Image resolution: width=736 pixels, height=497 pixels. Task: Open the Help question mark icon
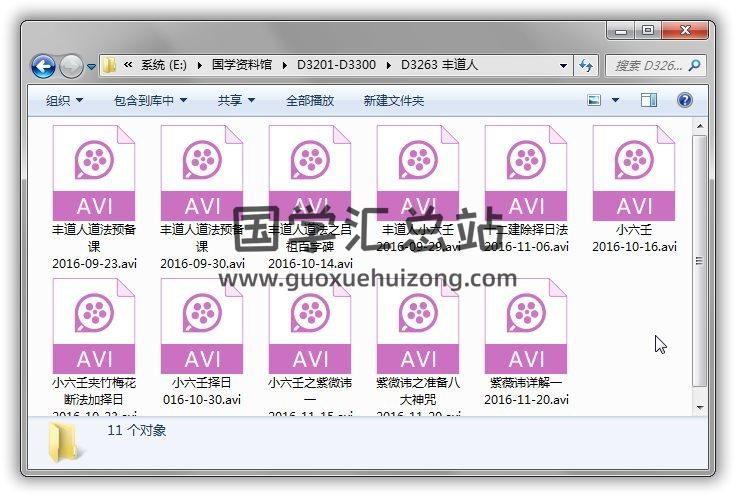685,100
